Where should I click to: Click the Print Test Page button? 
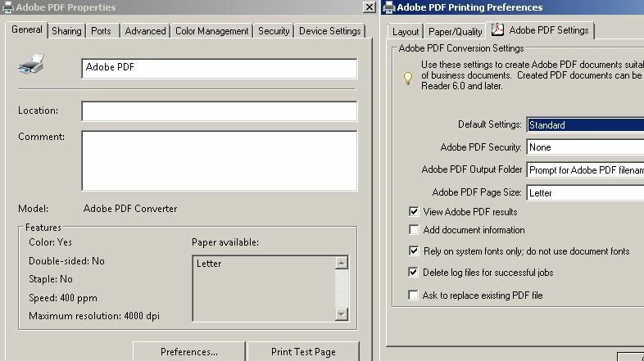[303, 351]
